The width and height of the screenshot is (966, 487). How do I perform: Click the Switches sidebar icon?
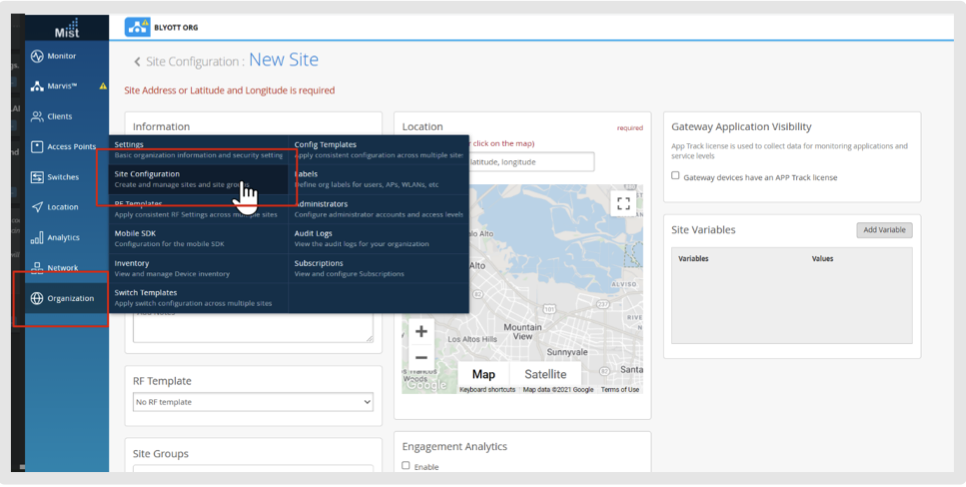37,177
